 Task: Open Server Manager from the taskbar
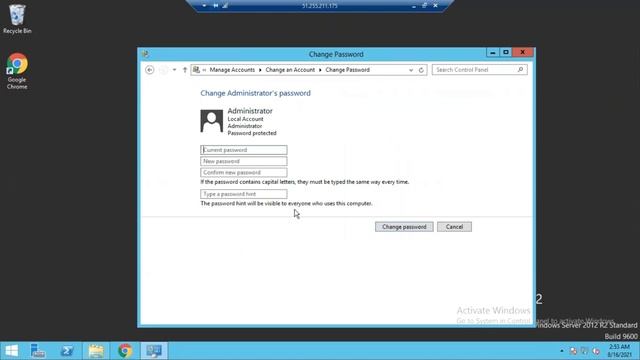38,351
